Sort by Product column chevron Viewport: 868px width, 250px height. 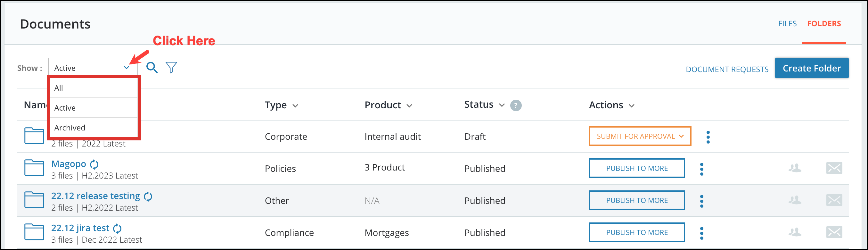click(x=409, y=105)
